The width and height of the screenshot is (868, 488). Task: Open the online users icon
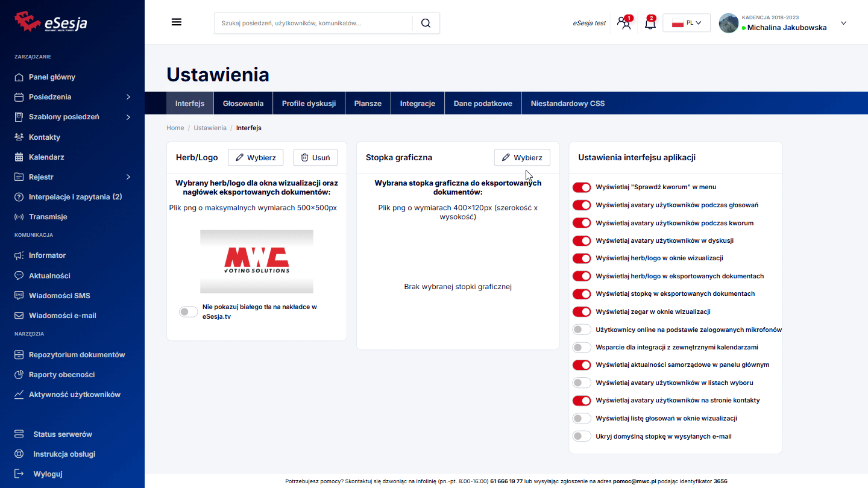click(x=624, y=23)
